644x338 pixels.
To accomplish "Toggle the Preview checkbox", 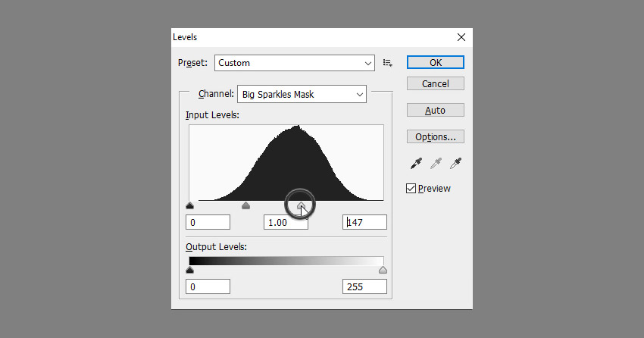I will (411, 189).
